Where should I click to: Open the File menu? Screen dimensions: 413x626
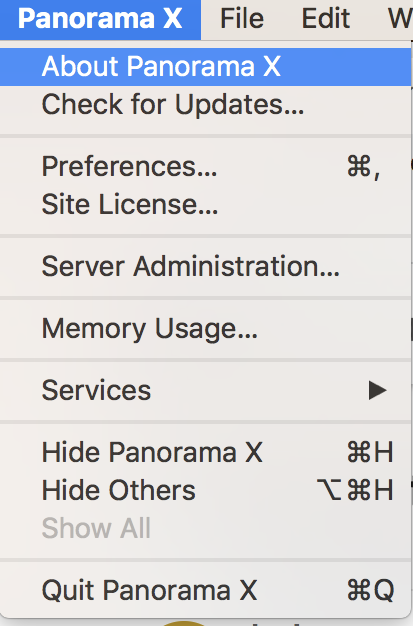tap(242, 19)
